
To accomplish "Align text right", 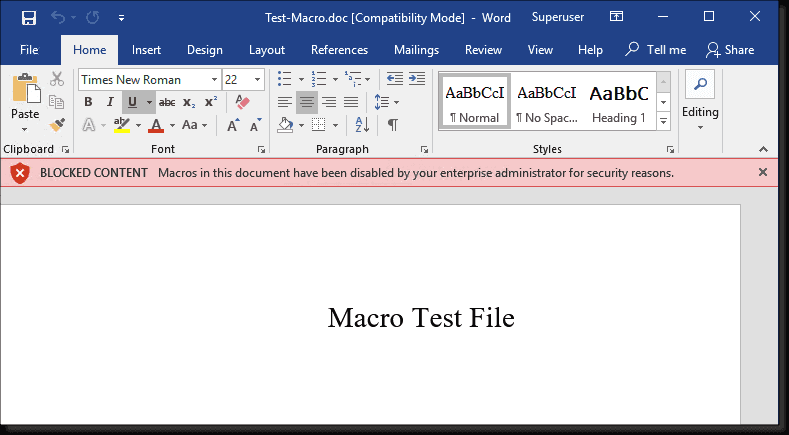I will pyautogui.click(x=329, y=103).
